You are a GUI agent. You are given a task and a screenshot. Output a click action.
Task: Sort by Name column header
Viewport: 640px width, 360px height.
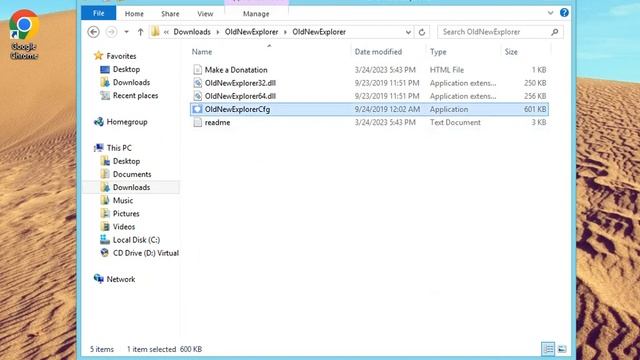pyautogui.click(x=202, y=52)
